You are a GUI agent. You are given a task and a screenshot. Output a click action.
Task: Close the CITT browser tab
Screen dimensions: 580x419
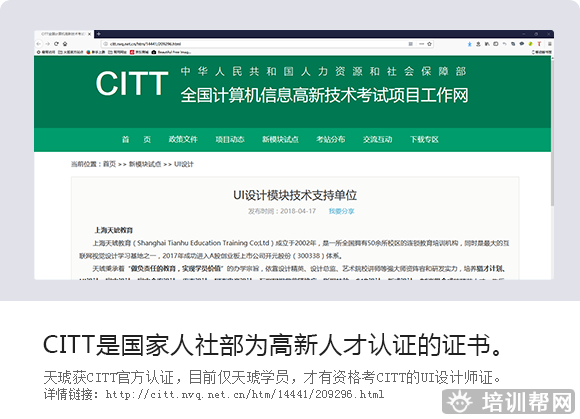(x=90, y=34)
